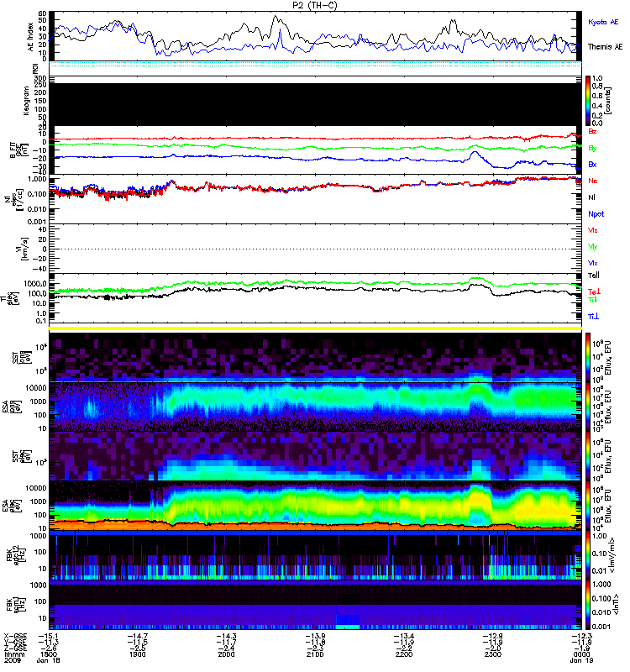Click the green Viy velocity label
This screenshot has width=630, height=672.
(593, 247)
